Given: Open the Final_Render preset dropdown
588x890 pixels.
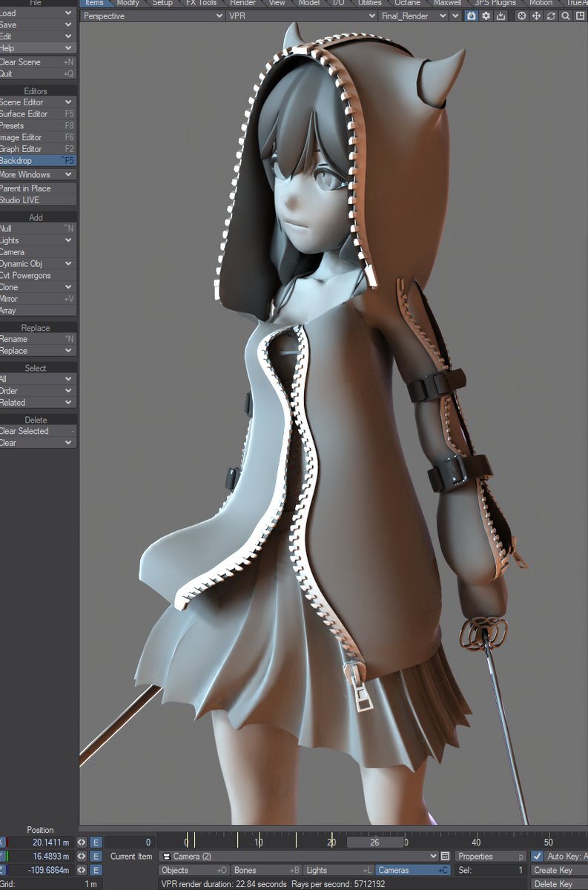Looking at the screenshot, I should pos(414,16).
